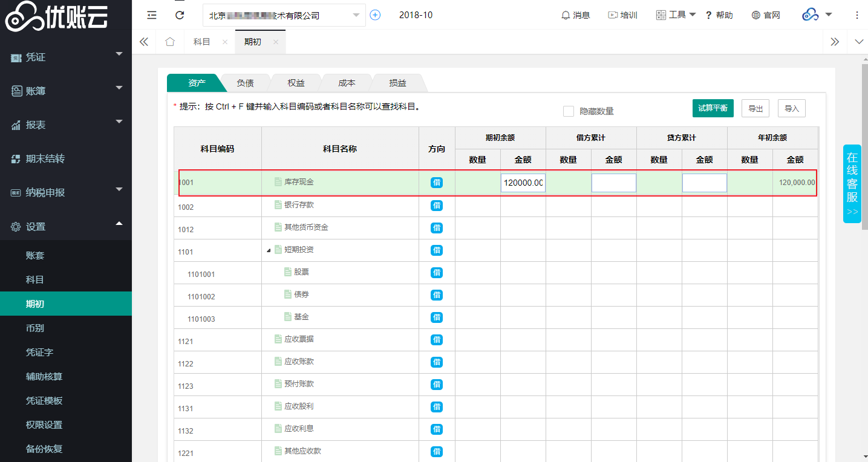Open the company name dropdown
868x462 pixels.
(284, 15)
